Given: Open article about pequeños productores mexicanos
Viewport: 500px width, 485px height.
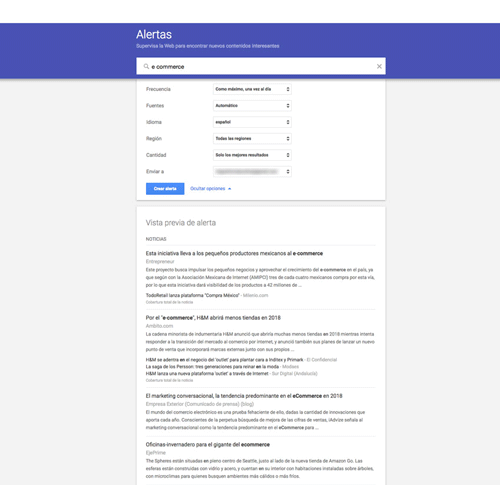Looking at the screenshot, I should [x=234, y=253].
